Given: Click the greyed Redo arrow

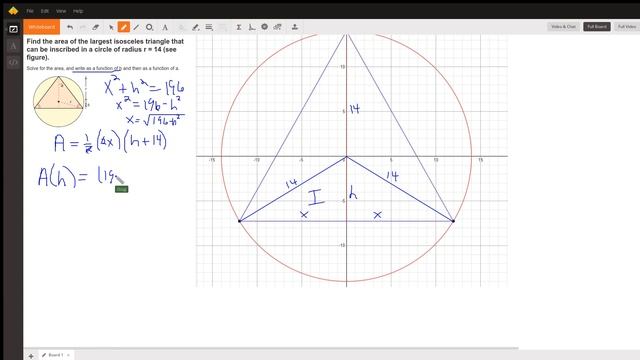Looking at the screenshot, I should click(x=83, y=27).
